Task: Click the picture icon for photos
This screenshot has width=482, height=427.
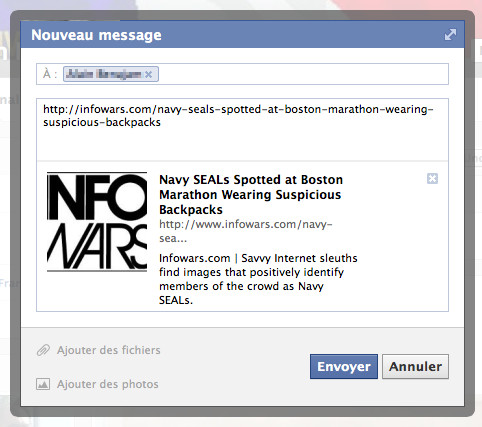Action: [43, 384]
